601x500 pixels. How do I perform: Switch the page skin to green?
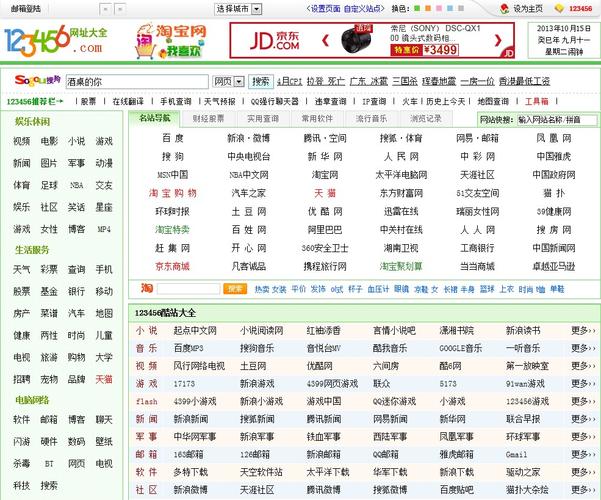pyautogui.click(x=417, y=8)
